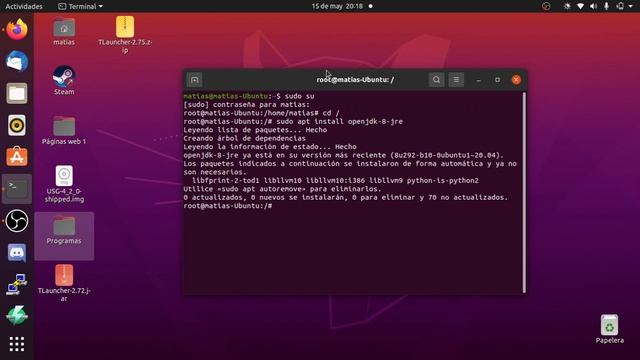Open the Wi-Fi network indicator
Image resolution: width=640 pixels, height=360 pixels.
[580, 6]
